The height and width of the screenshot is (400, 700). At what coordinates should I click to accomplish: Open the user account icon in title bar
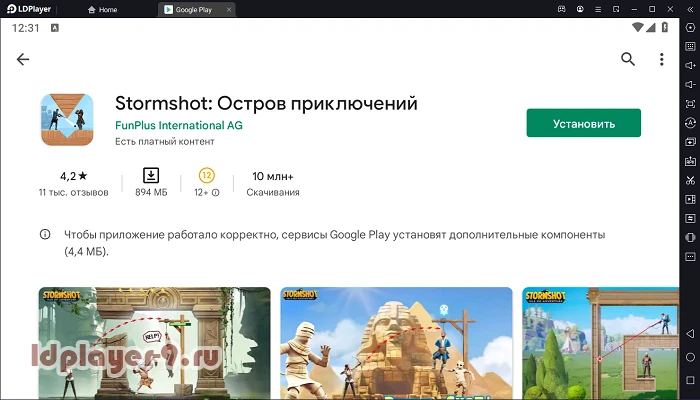point(580,9)
